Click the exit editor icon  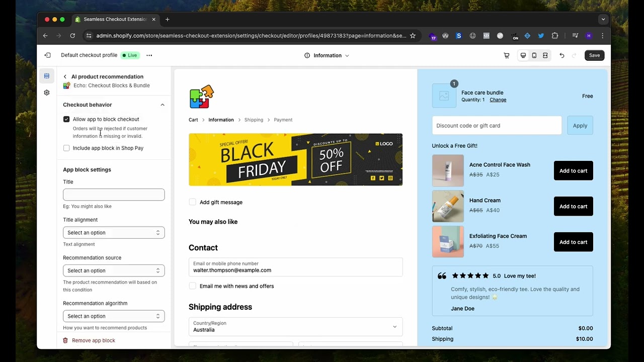click(x=47, y=55)
